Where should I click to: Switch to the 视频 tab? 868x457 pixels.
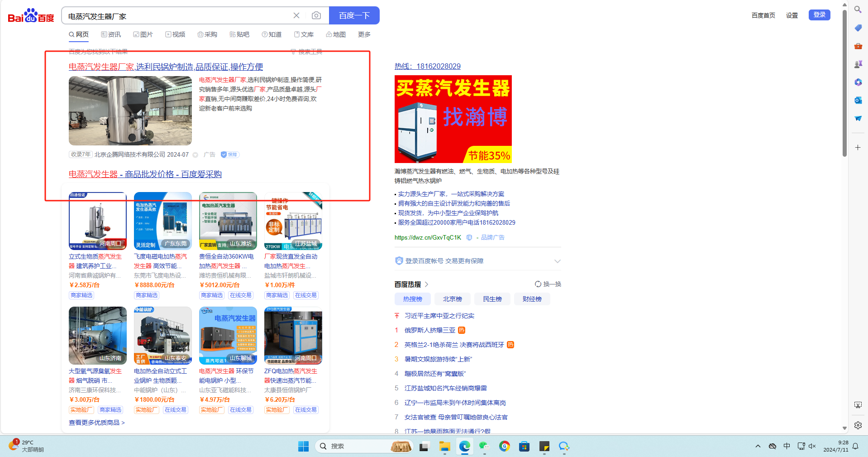175,34
